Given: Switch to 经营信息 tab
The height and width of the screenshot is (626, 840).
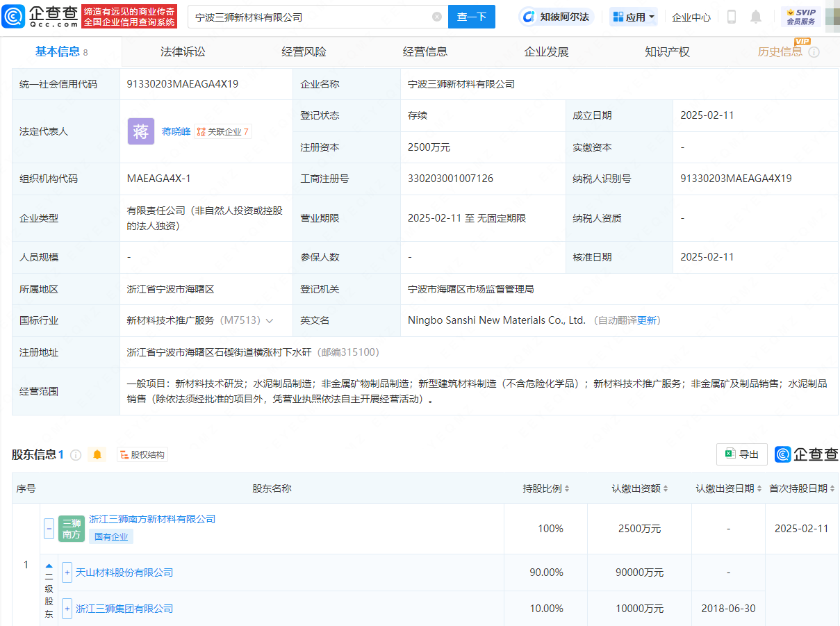Looking at the screenshot, I should (x=425, y=51).
